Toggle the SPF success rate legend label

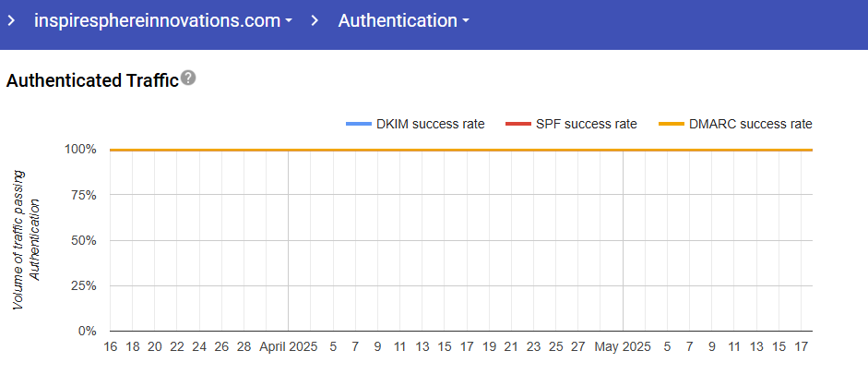(x=586, y=124)
